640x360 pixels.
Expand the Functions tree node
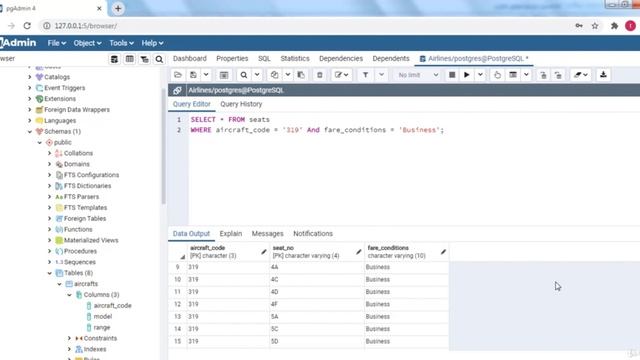[x=49, y=229]
